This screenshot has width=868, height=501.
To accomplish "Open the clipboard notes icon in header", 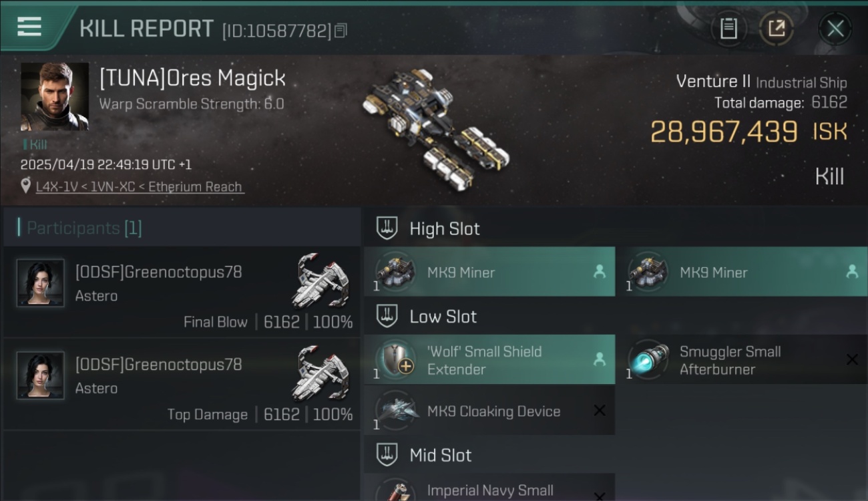I will pyautogui.click(x=728, y=28).
